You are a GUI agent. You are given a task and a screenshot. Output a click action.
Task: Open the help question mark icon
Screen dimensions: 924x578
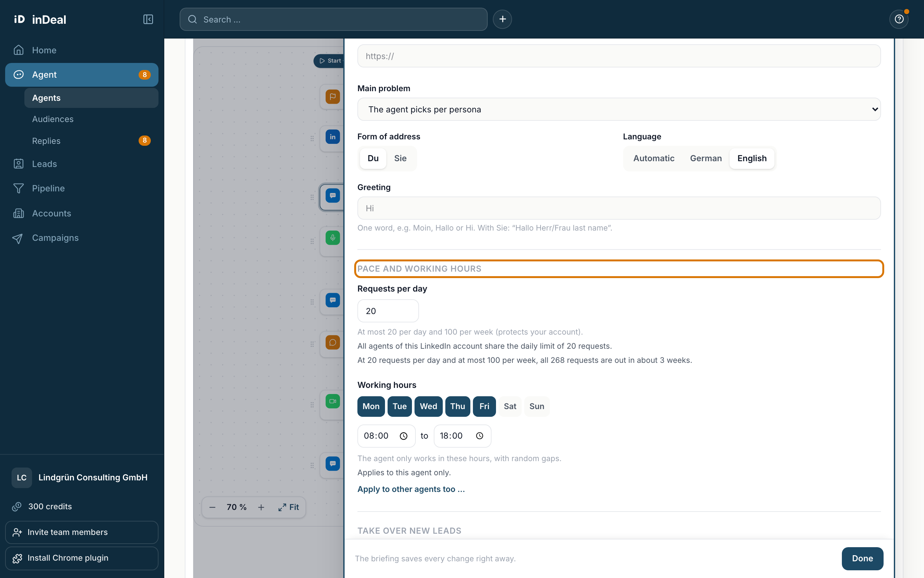click(x=899, y=19)
